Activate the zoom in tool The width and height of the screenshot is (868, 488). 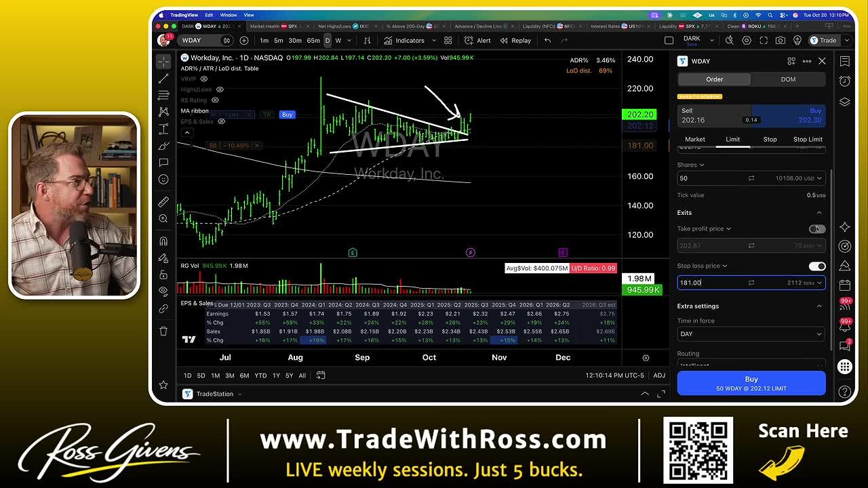163,219
